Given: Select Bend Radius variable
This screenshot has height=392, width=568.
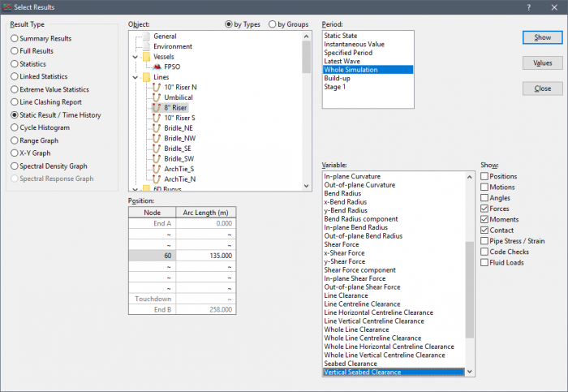Looking at the screenshot, I should tap(394, 193).
